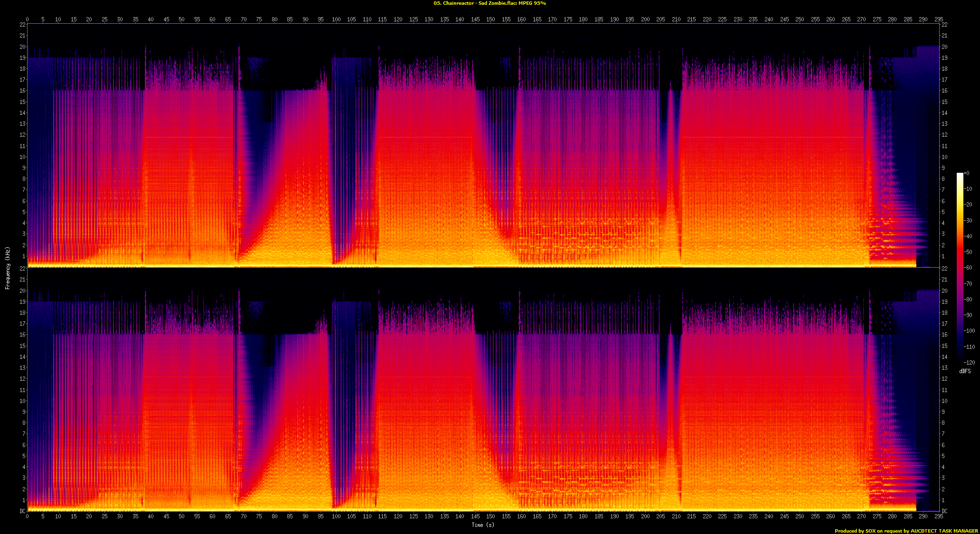Click the dBFS color scale bar
Viewport: 980px width, 534px height.
pos(960,267)
